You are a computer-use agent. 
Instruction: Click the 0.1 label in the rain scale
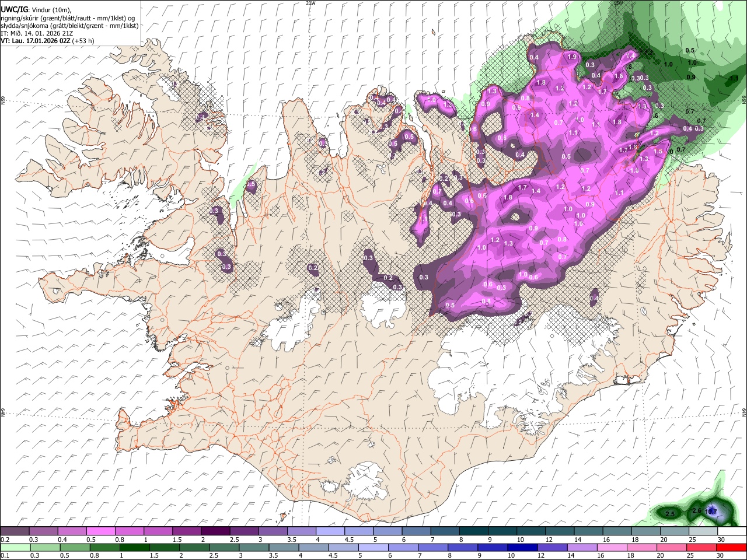pyautogui.click(x=5, y=555)
